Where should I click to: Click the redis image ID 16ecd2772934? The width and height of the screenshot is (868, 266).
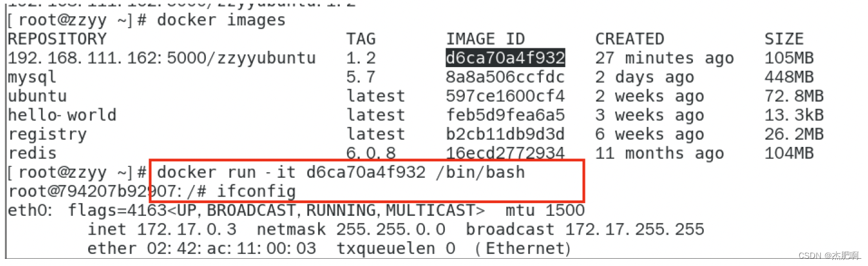tap(505, 153)
